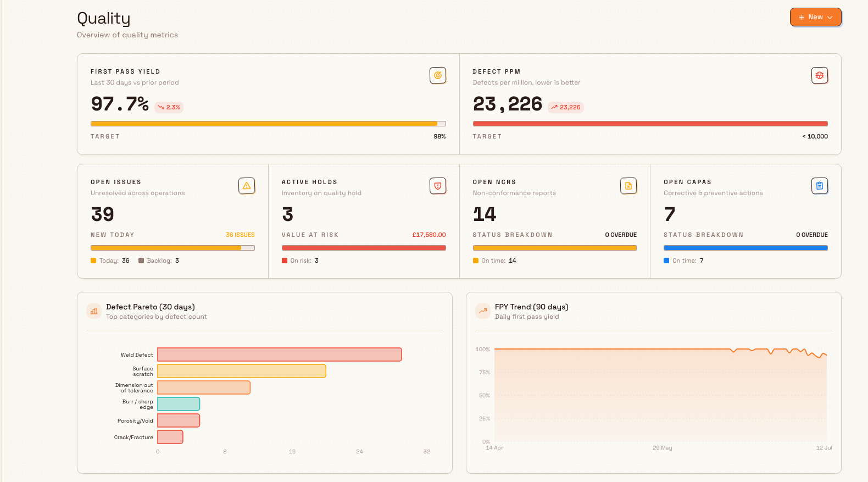Click the Defect Pareto (30 days) heading
The width and height of the screenshot is (868, 482).
(x=151, y=307)
